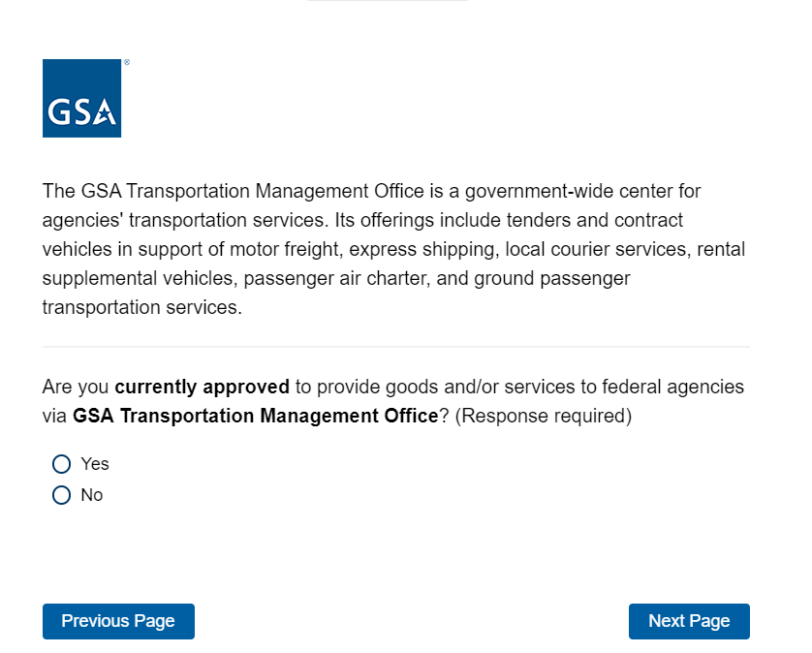Click the "No" answer label text
The width and height of the screenshot is (812, 653).
click(92, 495)
